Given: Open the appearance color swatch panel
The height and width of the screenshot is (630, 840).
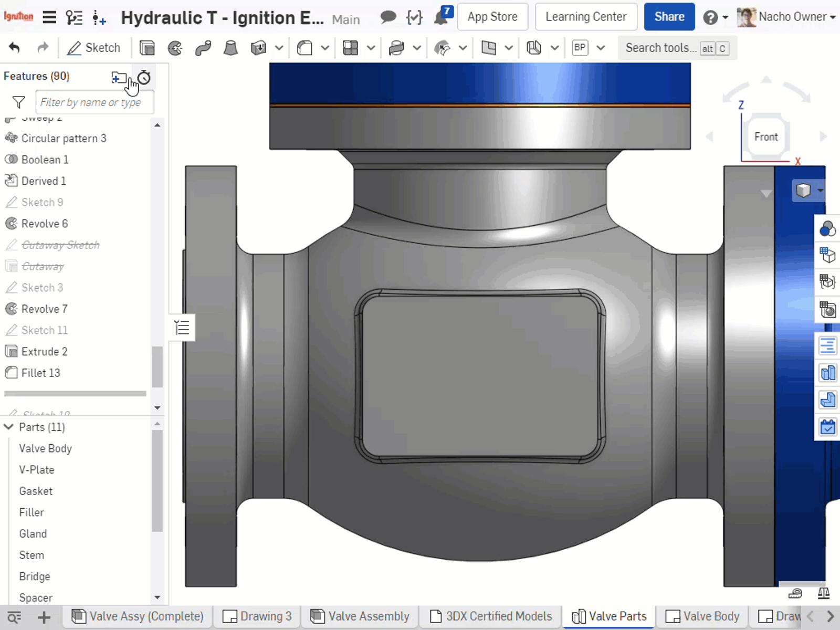Looking at the screenshot, I should click(x=827, y=229).
